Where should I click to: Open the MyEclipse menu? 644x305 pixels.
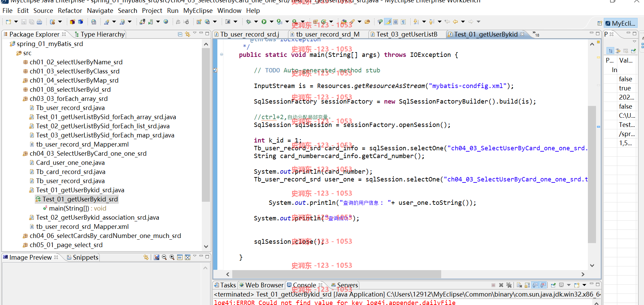click(198, 10)
